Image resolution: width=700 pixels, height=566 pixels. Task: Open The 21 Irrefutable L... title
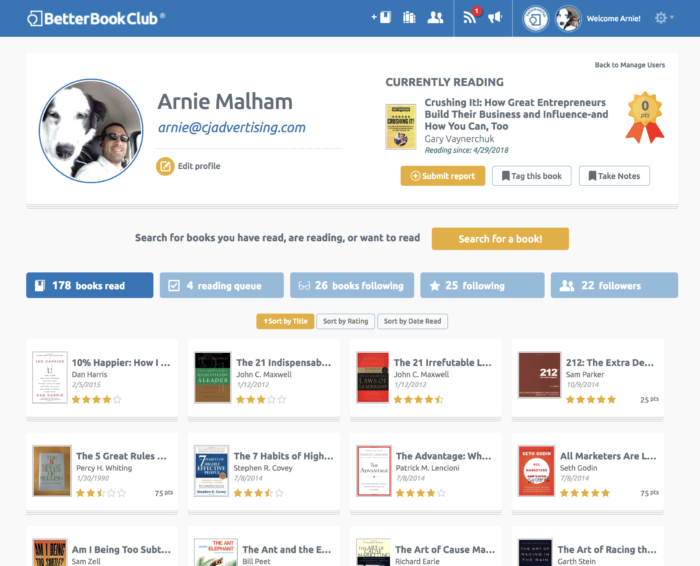(442, 362)
